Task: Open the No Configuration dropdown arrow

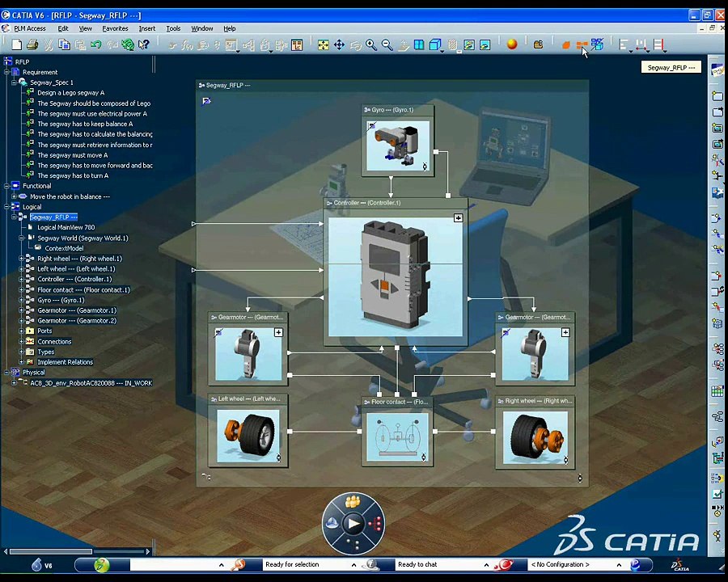Action: point(619,565)
